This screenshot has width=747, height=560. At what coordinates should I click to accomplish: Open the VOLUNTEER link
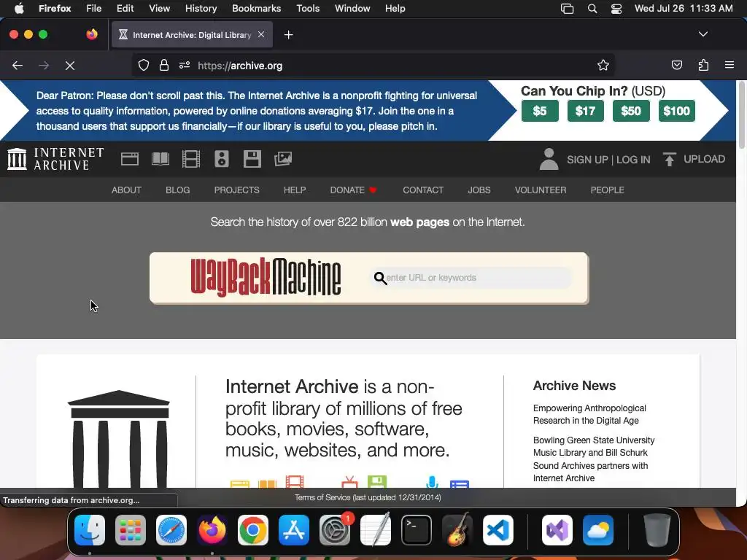coord(541,190)
